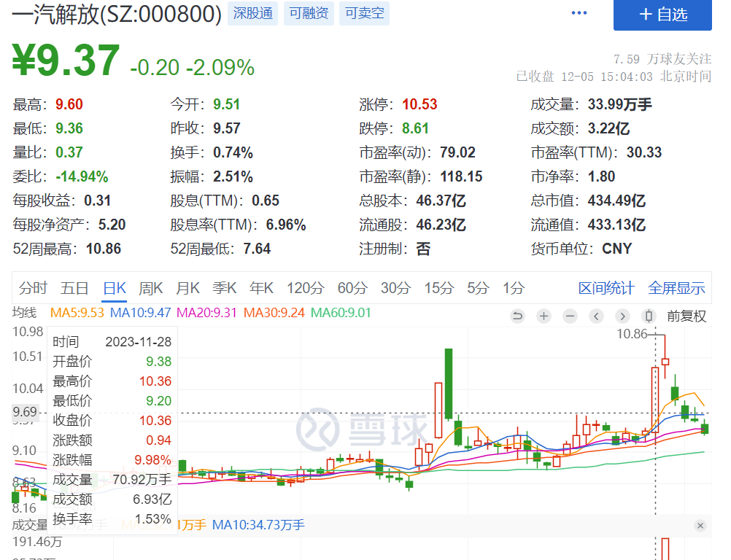Shift chart left with the previous arrow

coord(596,316)
